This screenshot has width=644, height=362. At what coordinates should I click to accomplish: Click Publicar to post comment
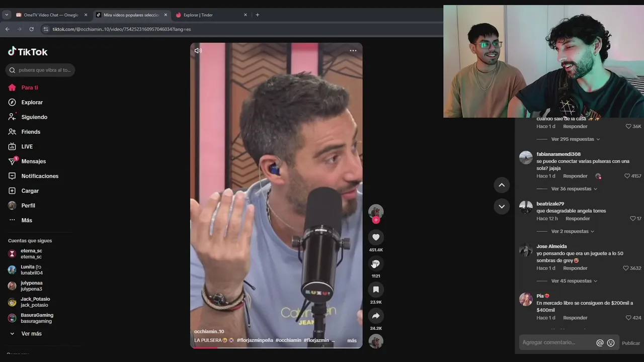631,343
